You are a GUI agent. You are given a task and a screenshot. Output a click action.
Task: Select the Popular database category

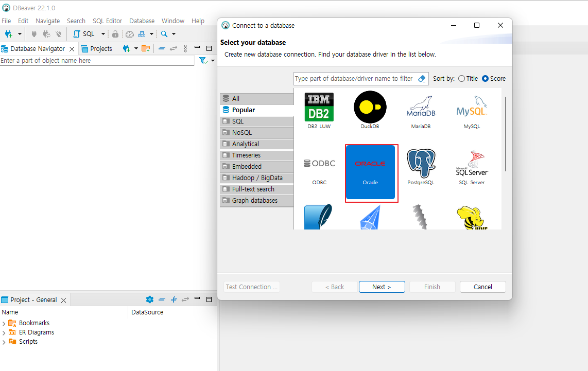click(256, 110)
